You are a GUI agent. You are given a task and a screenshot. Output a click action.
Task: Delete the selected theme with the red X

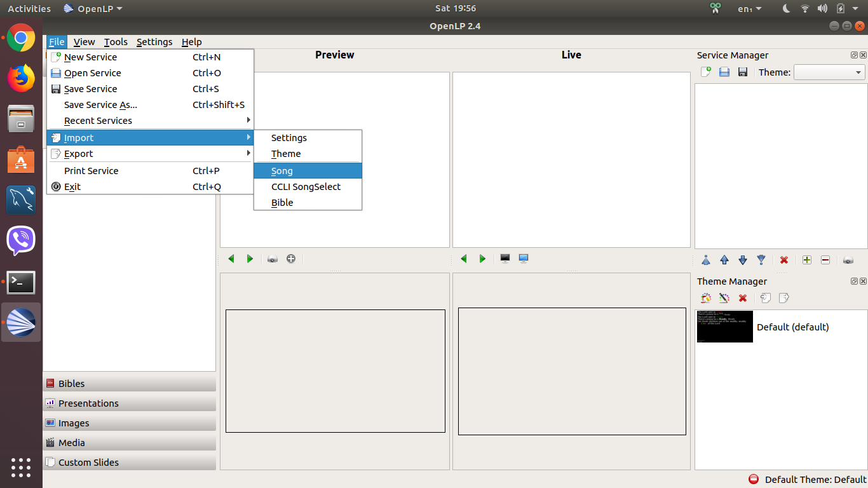tap(742, 298)
